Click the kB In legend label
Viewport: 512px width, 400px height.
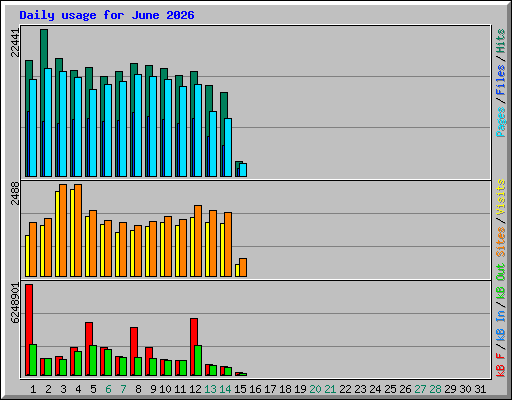click(x=501, y=326)
